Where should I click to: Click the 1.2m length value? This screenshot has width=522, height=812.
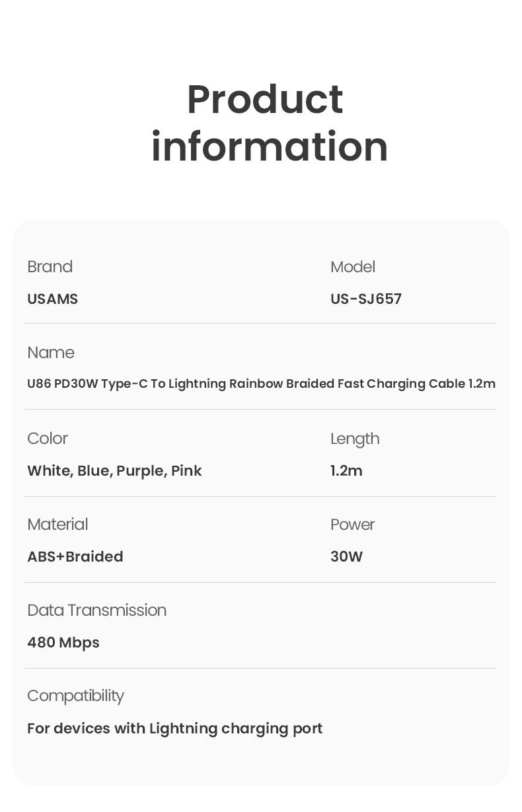[346, 471]
